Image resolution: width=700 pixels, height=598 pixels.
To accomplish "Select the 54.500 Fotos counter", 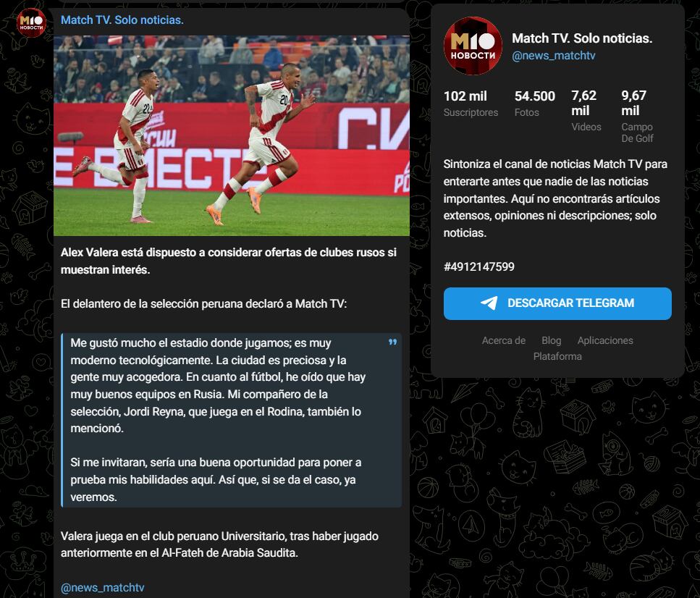I will (x=534, y=104).
